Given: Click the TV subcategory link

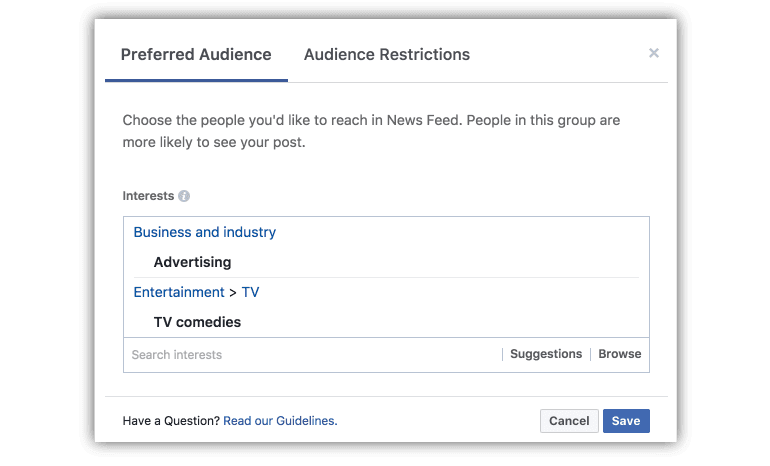Looking at the screenshot, I should tap(250, 292).
